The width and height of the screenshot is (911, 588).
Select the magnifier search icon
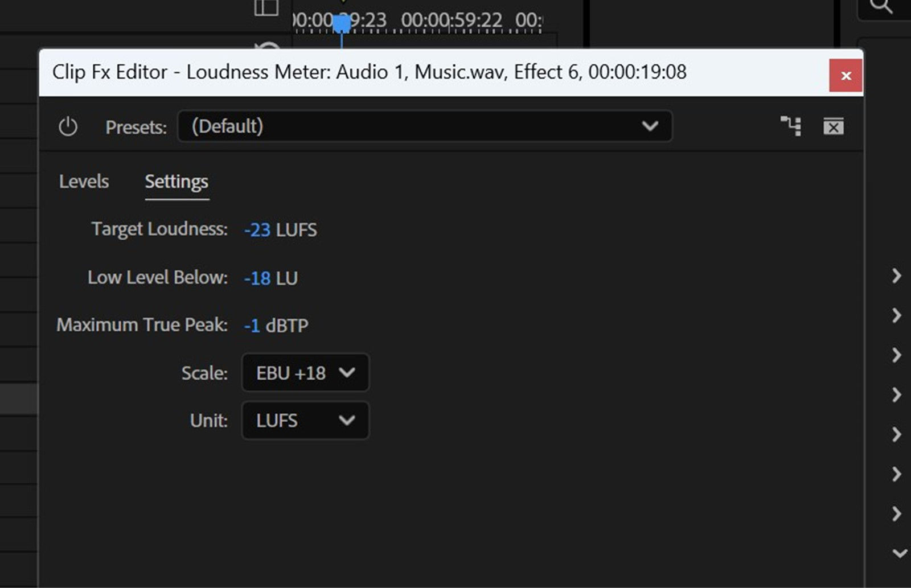(x=881, y=7)
